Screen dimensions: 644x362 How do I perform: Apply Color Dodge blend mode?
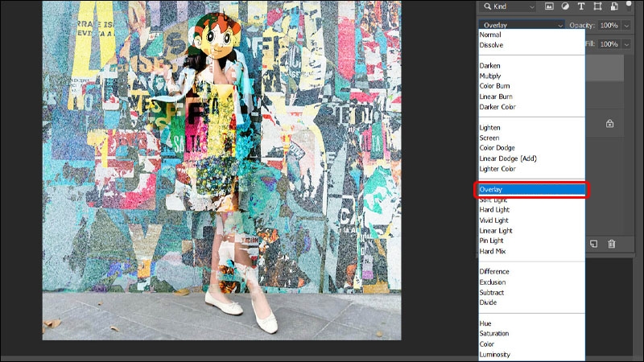tap(497, 148)
